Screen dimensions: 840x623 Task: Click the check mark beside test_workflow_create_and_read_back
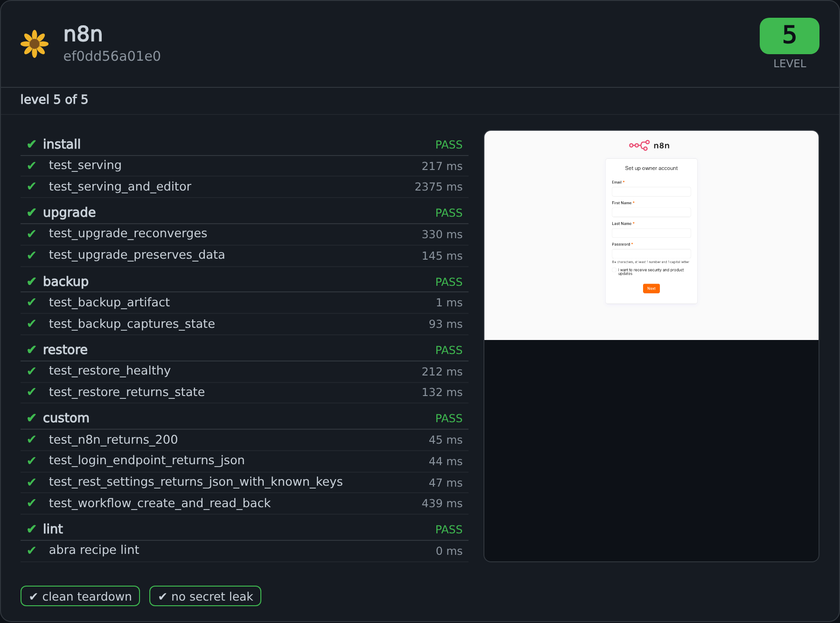(x=31, y=503)
